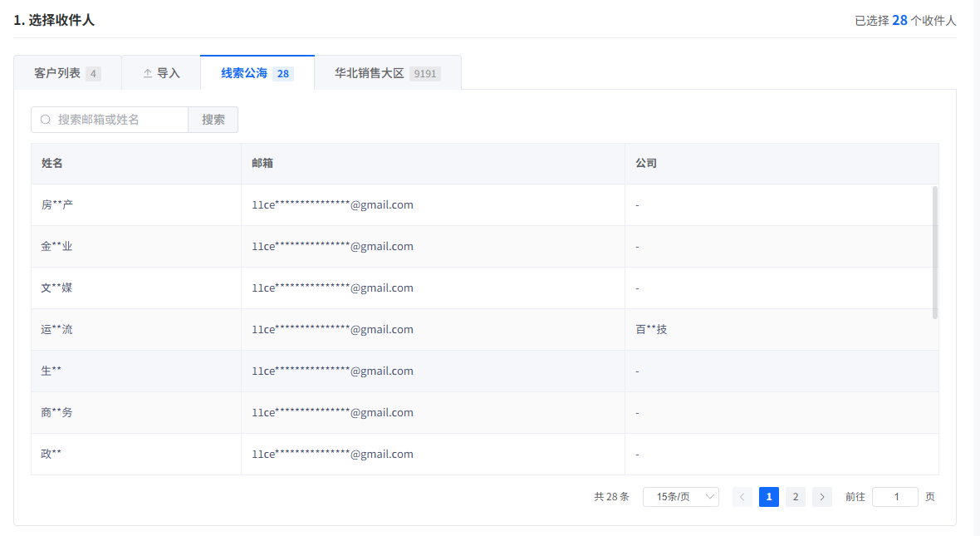Screen dimensions: 980x536
Task: Switch to 客户列表 tab
Action: tap(67, 73)
